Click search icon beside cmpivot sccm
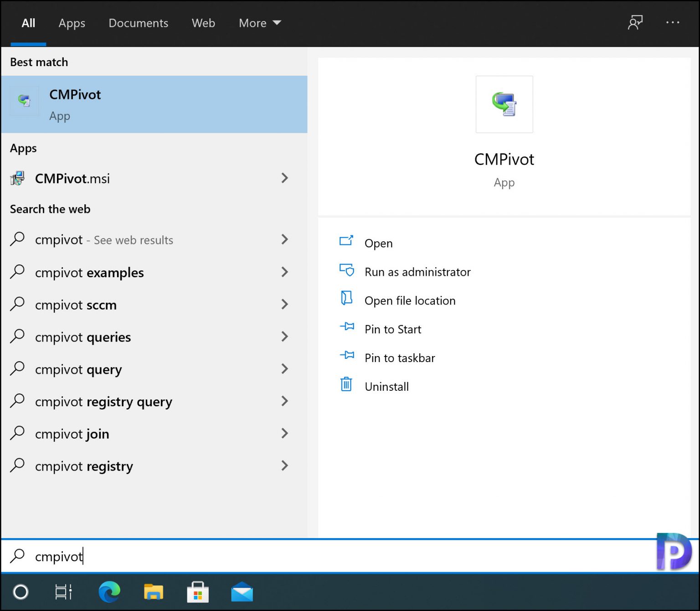The image size is (700, 611). 17,304
